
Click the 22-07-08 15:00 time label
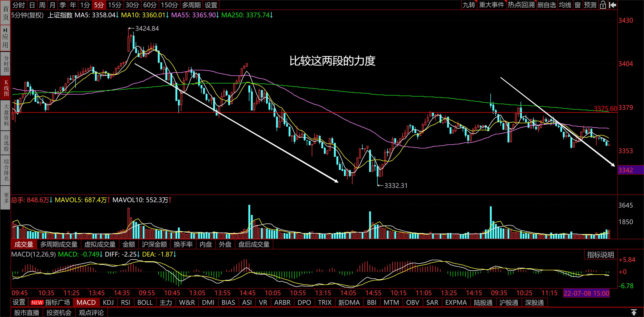point(586,293)
